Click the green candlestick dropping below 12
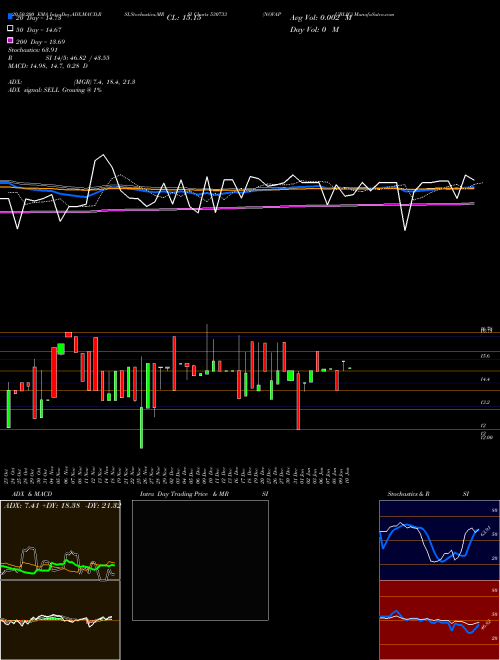This screenshot has height=660, width=500. click(x=141, y=427)
